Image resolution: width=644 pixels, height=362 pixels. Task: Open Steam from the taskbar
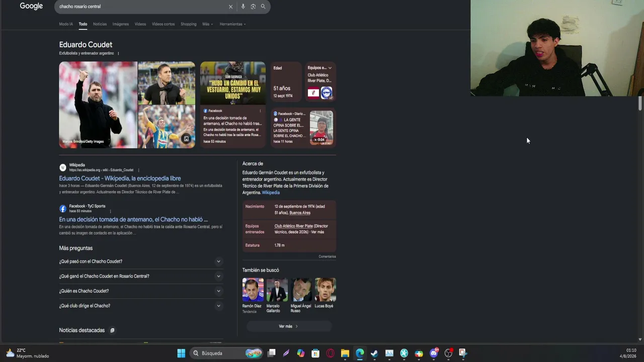374,353
